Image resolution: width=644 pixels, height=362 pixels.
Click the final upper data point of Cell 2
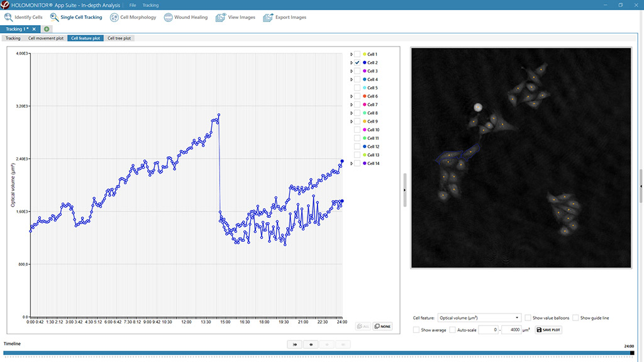pyautogui.click(x=342, y=161)
